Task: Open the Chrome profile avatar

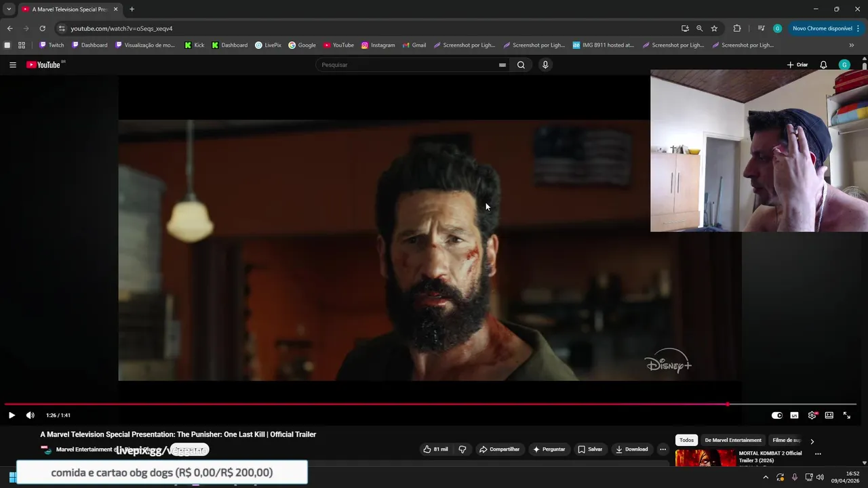Action: coord(777,28)
